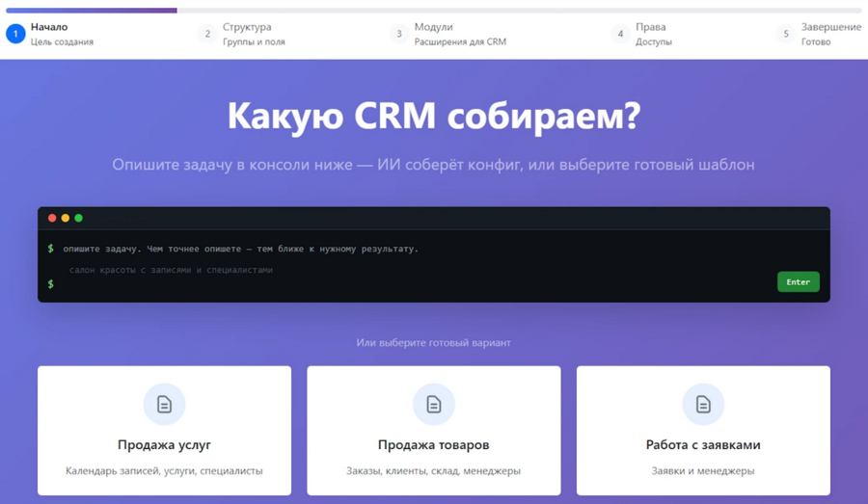This screenshot has height=504, width=868.
Task: Click the step 4 number circle
Action: click(620, 34)
